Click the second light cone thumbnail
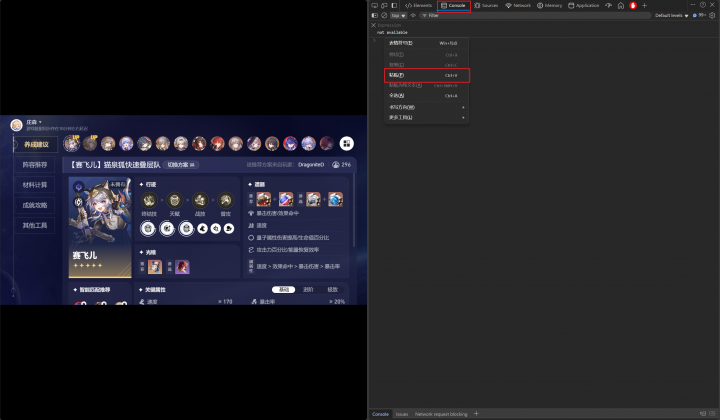The height and width of the screenshot is (420, 720). tap(182, 267)
